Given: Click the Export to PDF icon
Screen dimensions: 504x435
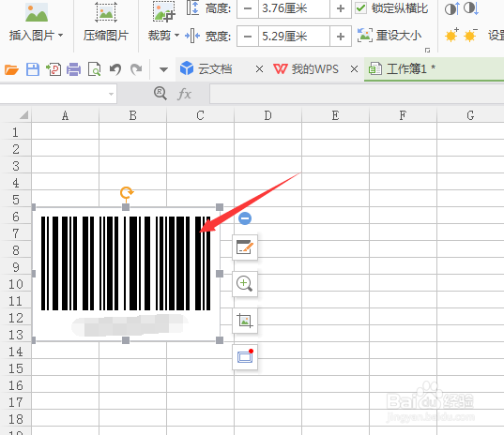Looking at the screenshot, I should pos(53,69).
